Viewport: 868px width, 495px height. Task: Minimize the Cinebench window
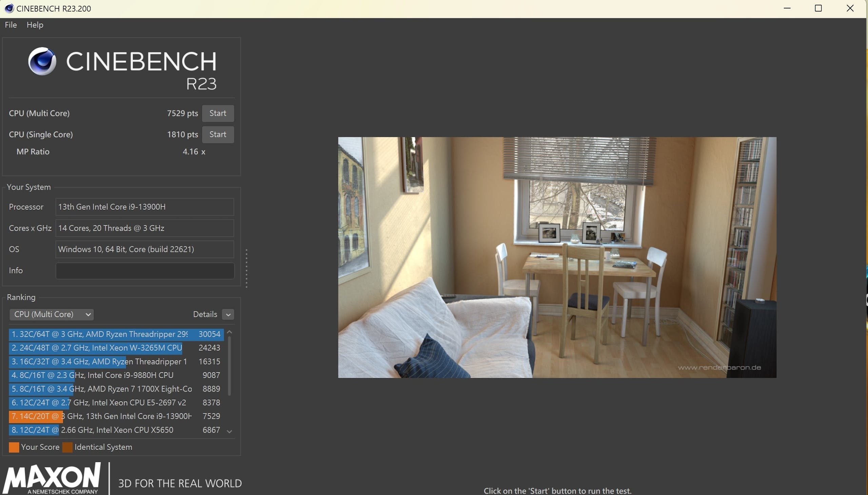coord(787,8)
